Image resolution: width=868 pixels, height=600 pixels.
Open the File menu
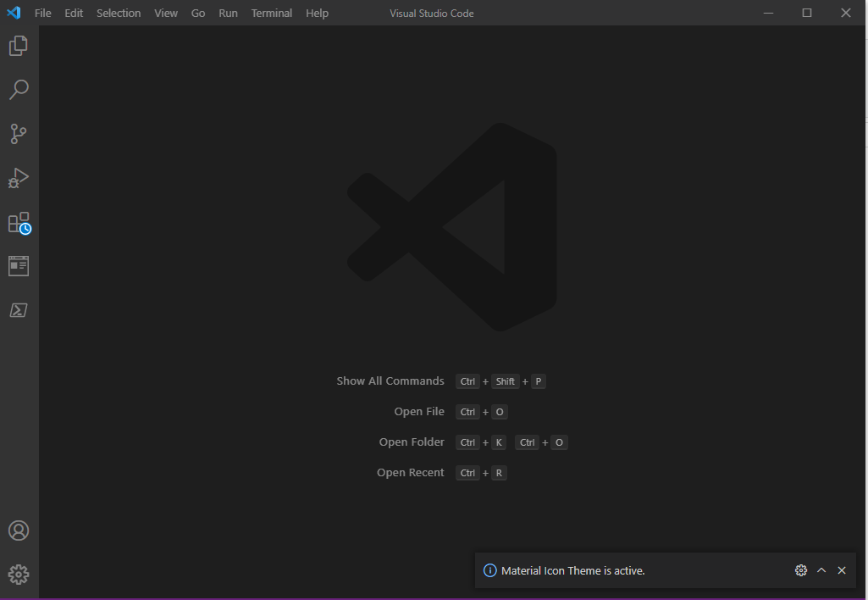point(42,13)
